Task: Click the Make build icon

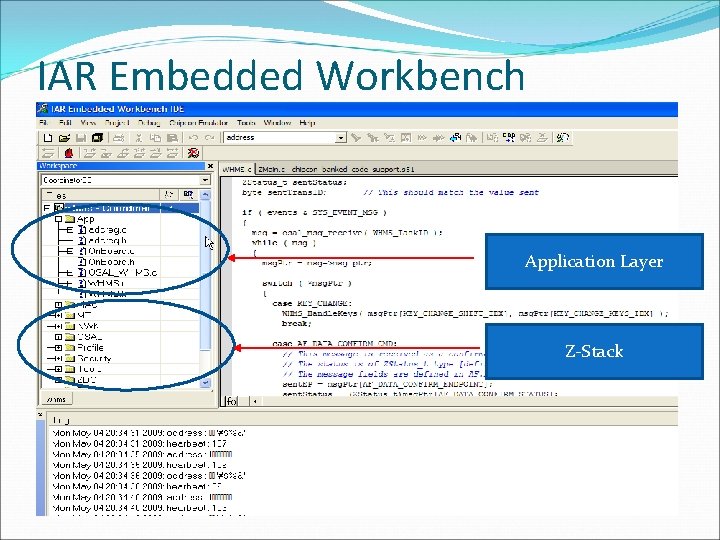Action: [509, 137]
